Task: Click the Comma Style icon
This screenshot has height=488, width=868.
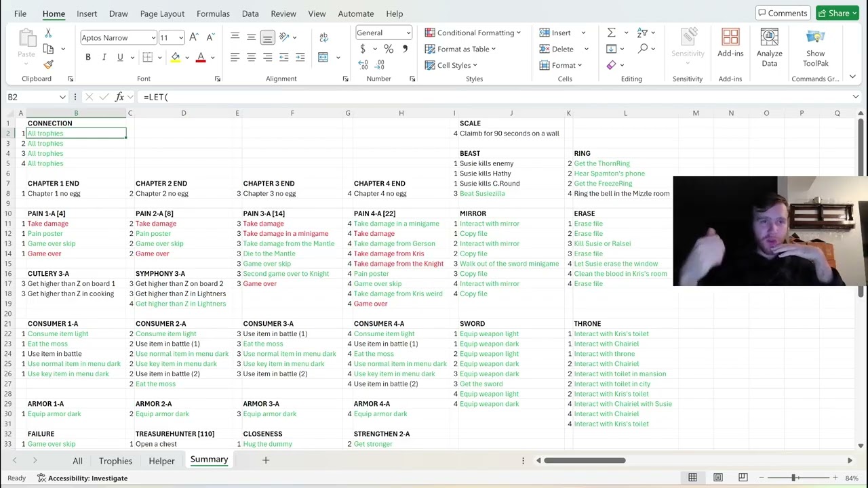Action: 405,49
